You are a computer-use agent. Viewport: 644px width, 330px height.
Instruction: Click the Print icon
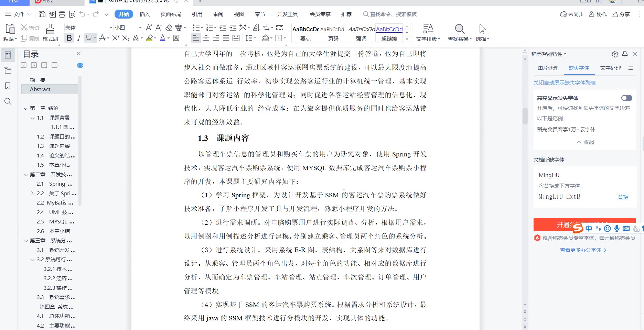62,14
